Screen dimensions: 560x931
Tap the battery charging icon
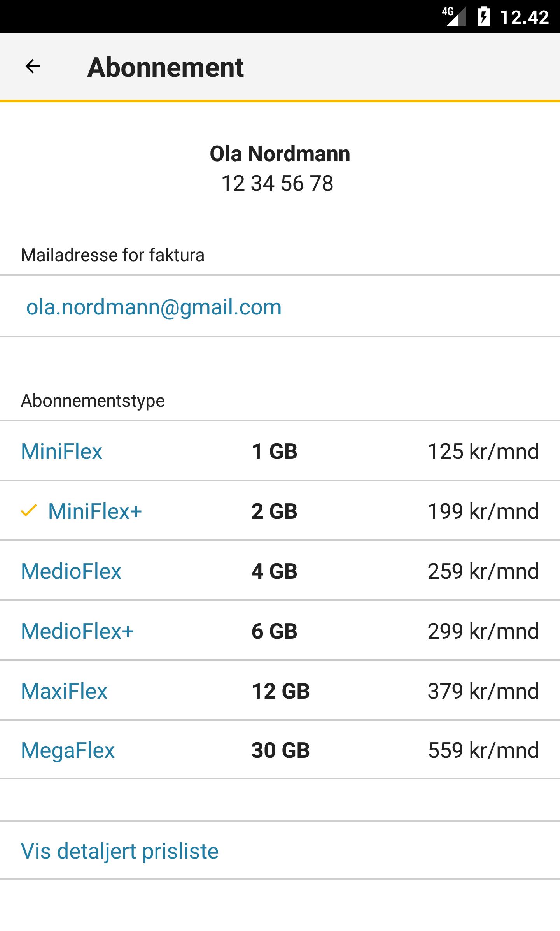(484, 16)
